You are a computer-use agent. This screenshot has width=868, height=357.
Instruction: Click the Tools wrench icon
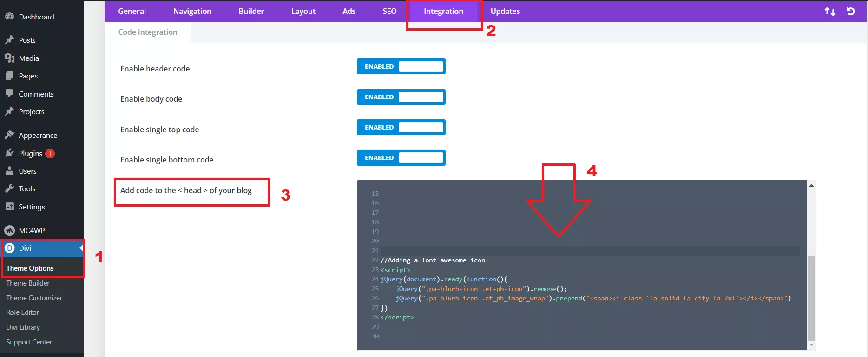9,188
